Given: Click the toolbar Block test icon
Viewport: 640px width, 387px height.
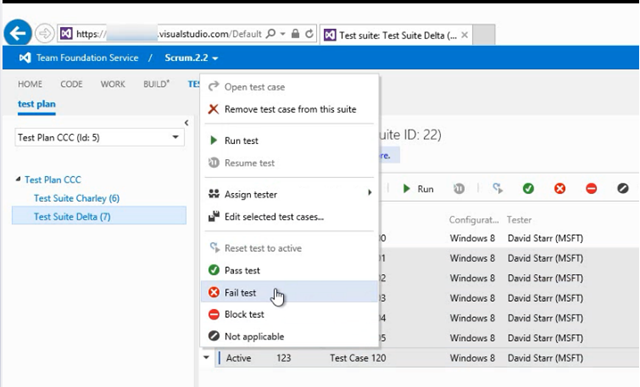Looking at the screenshot, I should point(591,189).
